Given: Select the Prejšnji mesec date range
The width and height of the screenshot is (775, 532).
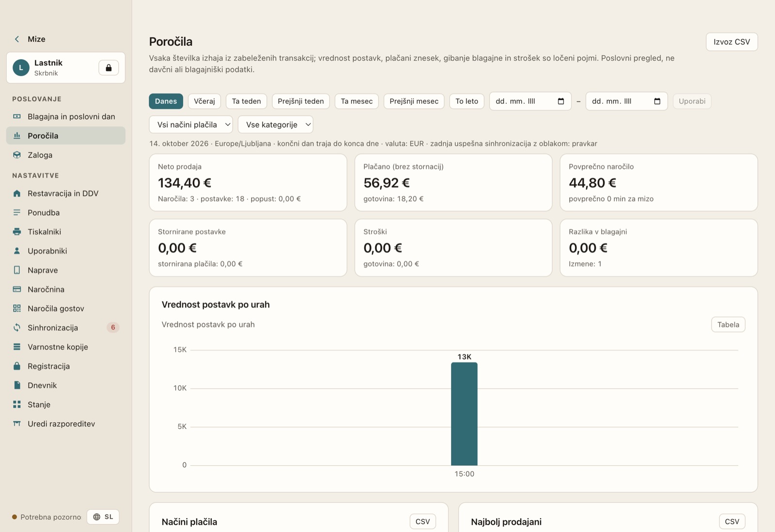Looking at the screenshot, I should 414,101.
